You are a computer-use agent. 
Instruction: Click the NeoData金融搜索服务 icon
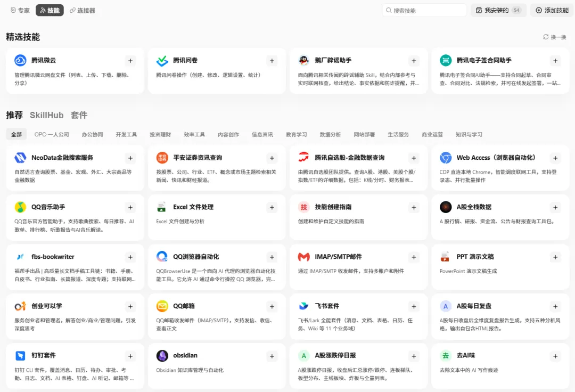pyautogui.click(x=20, y=158)
